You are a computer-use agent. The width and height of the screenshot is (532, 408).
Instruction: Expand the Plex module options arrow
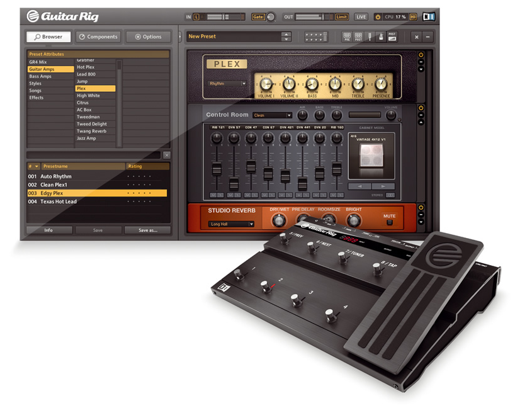(x=421, y=69)
